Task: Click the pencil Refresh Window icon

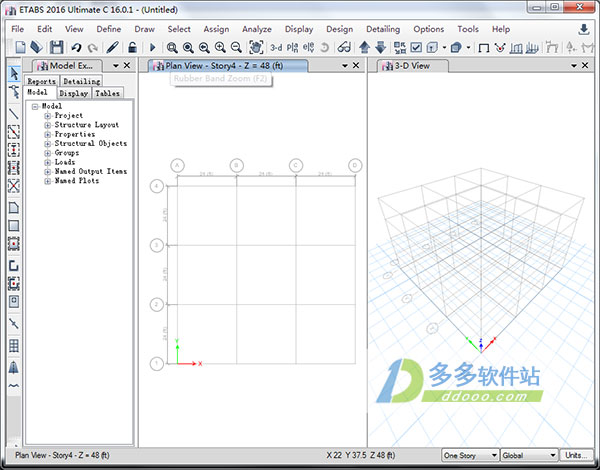Action: 112,47
